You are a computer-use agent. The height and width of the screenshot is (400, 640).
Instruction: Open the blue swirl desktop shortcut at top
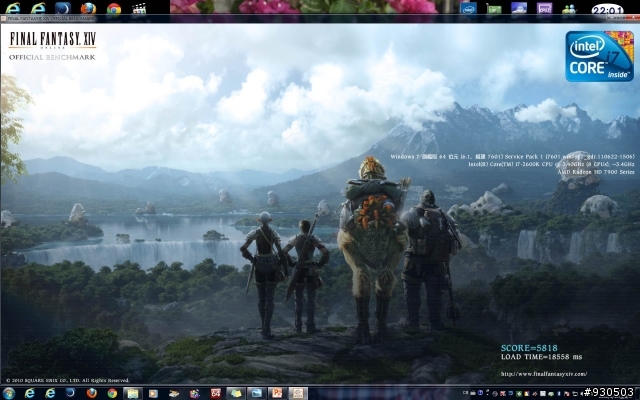coord(63,8)
